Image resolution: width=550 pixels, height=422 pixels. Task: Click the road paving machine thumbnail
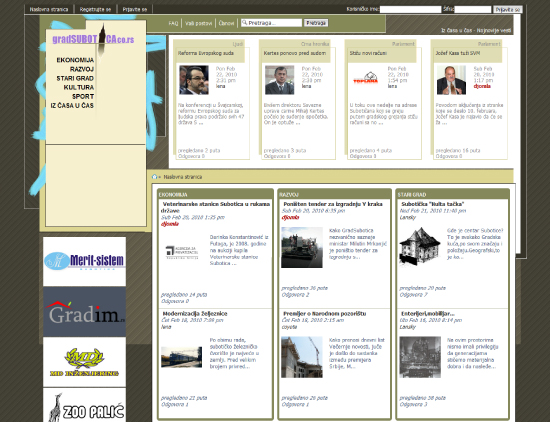point(302,247)
